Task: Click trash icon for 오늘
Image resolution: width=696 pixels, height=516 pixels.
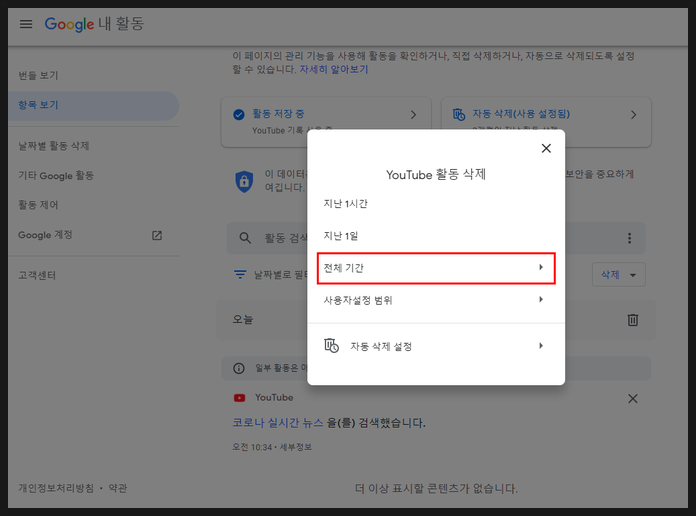Action: pyautogui.click(x=633, y=320)
